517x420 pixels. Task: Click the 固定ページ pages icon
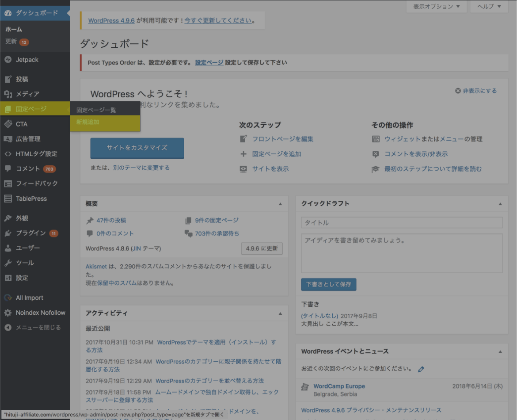pyautogui.click(x=8, y=109)
